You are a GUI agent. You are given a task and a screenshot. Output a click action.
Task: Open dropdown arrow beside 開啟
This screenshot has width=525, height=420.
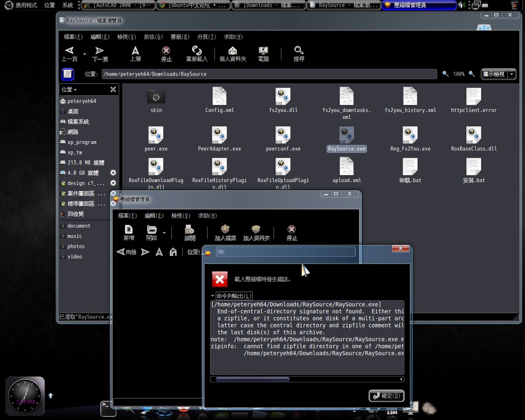(164, 233)
